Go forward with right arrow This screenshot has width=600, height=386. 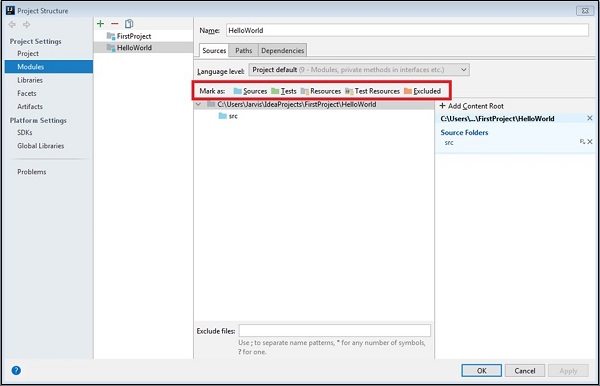click(x=26, y=24)
